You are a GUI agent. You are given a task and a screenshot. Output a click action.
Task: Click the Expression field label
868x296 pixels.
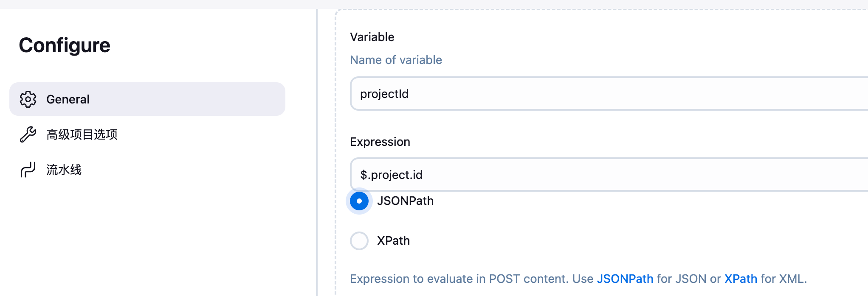(380, 142)
